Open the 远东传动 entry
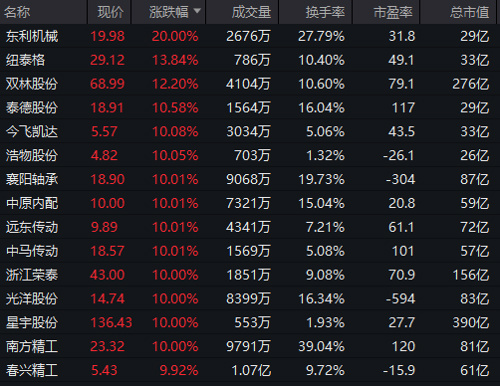 [250, 227]
